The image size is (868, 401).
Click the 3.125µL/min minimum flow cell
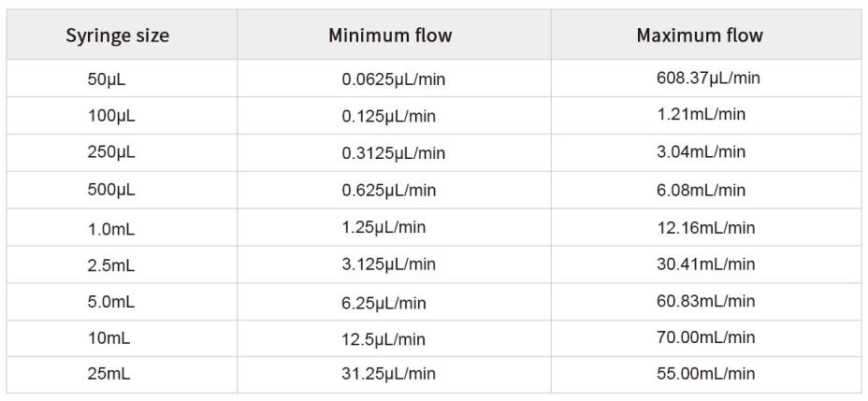[389, 265]
